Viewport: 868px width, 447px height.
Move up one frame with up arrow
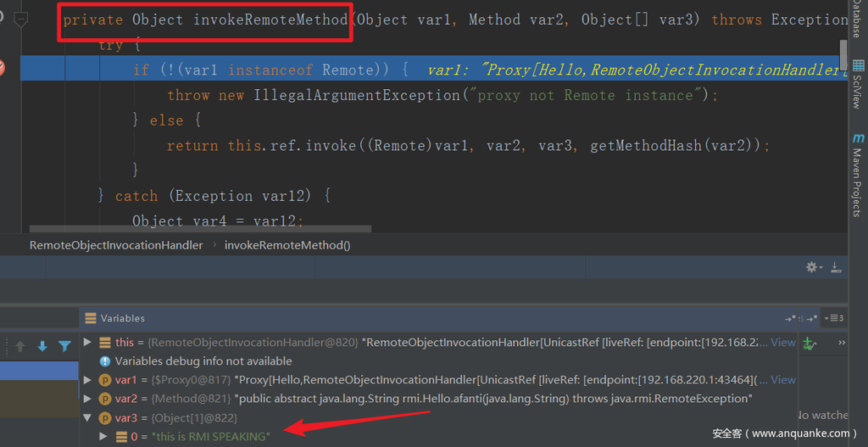pyautogui.click(x=20, y=347)
